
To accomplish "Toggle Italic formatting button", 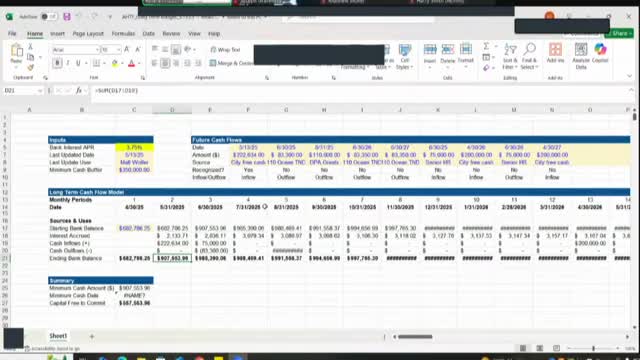I will click(68, 63).
